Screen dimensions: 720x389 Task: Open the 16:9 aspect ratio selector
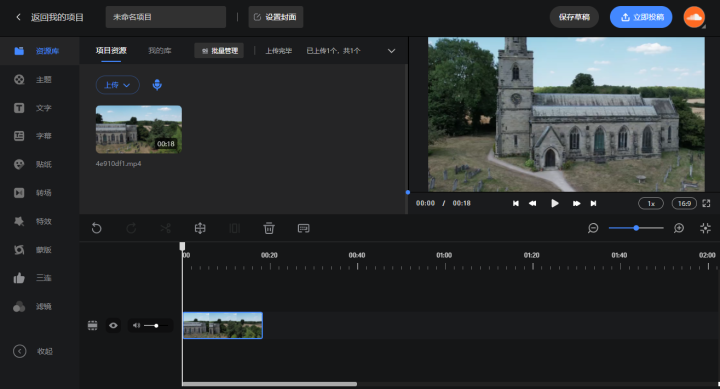(684, 203)
